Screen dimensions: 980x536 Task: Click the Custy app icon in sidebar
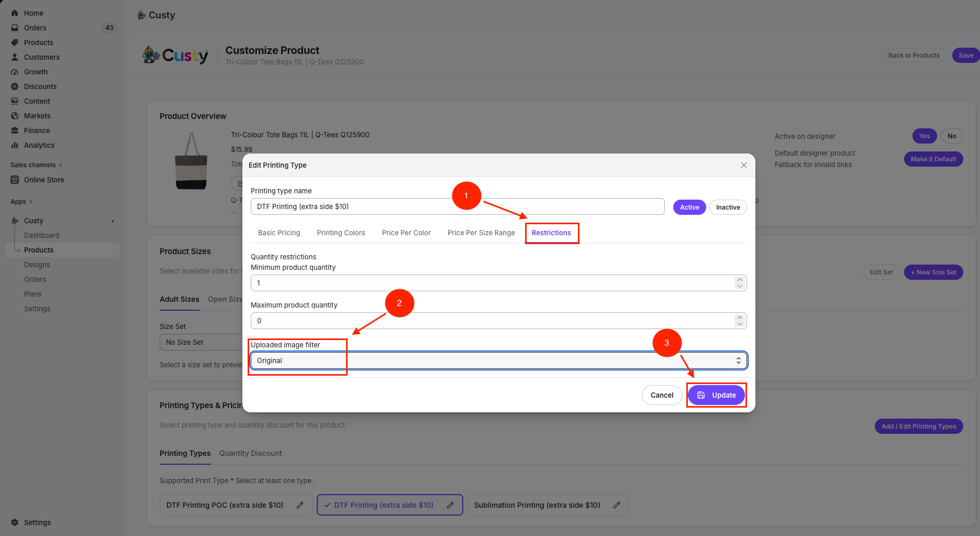tap(15, 221)
